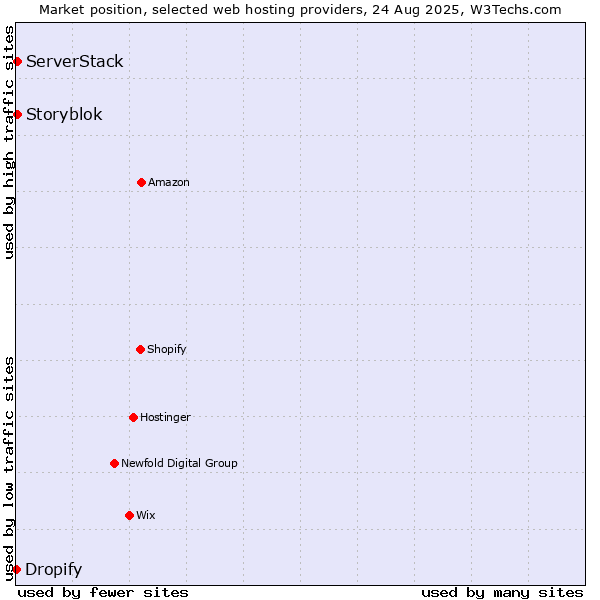Select the "Wix" label text
Screen dimensions: 600x600
pyautogui.click(x=146, y=515)
